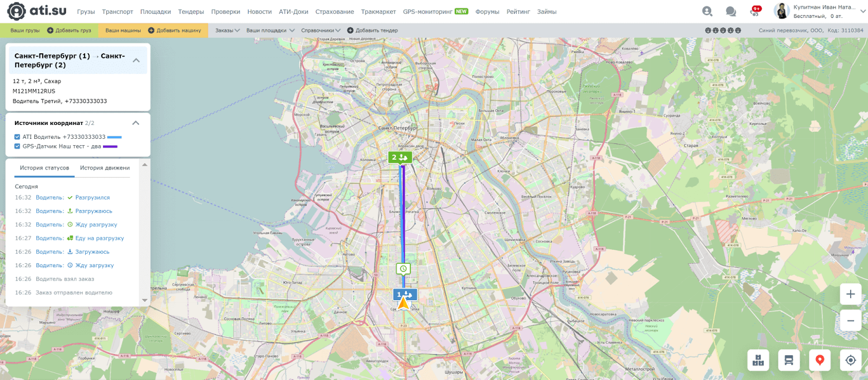Open the 'Справочники' dropdown

321,30
